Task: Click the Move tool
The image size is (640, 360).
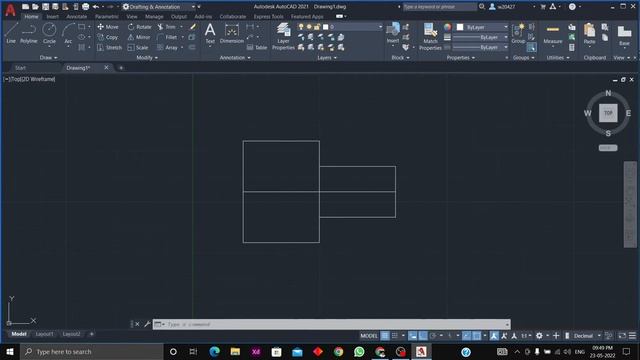Action: point(108,27)
